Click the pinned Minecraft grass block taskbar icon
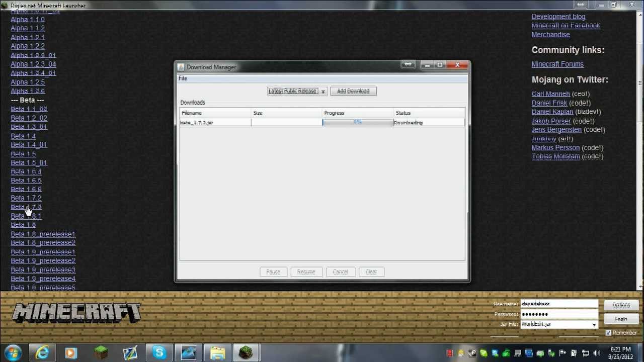 (x=101, y=352)
